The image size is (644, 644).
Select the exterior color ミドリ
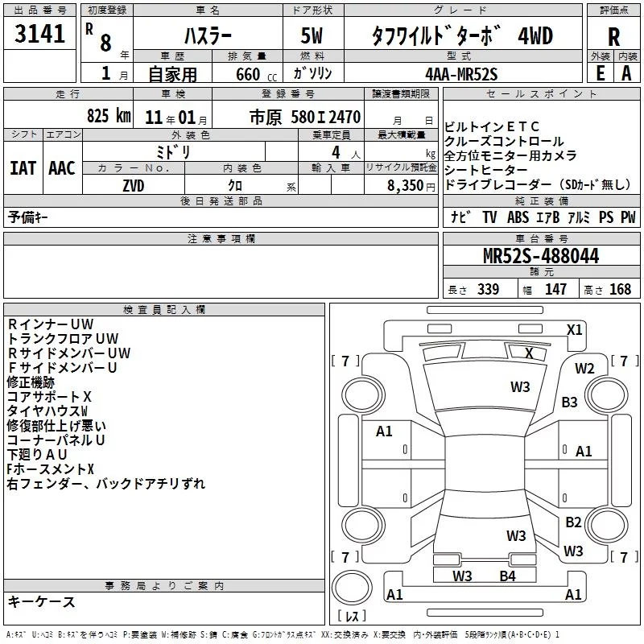(173, 152)
